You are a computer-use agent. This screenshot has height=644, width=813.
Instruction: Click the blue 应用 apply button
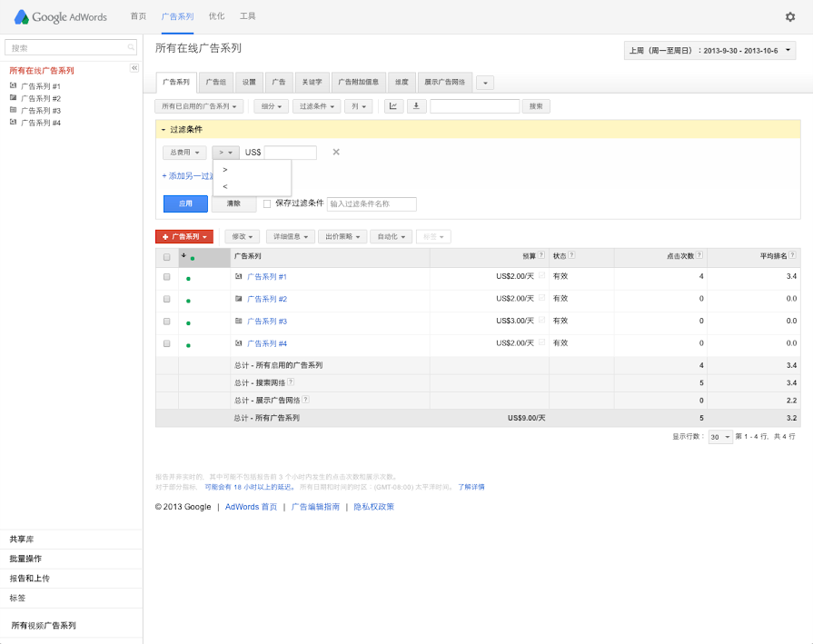[x=185, y=203]
